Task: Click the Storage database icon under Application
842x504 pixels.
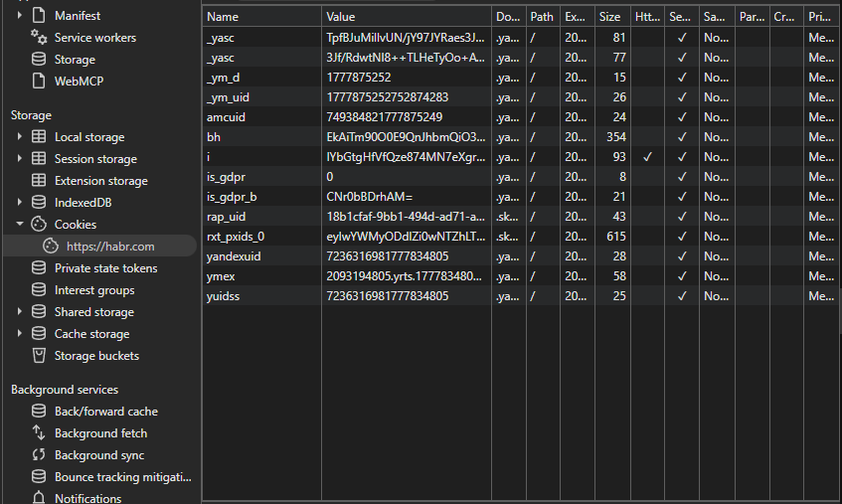Action: (x=39, y=59)
